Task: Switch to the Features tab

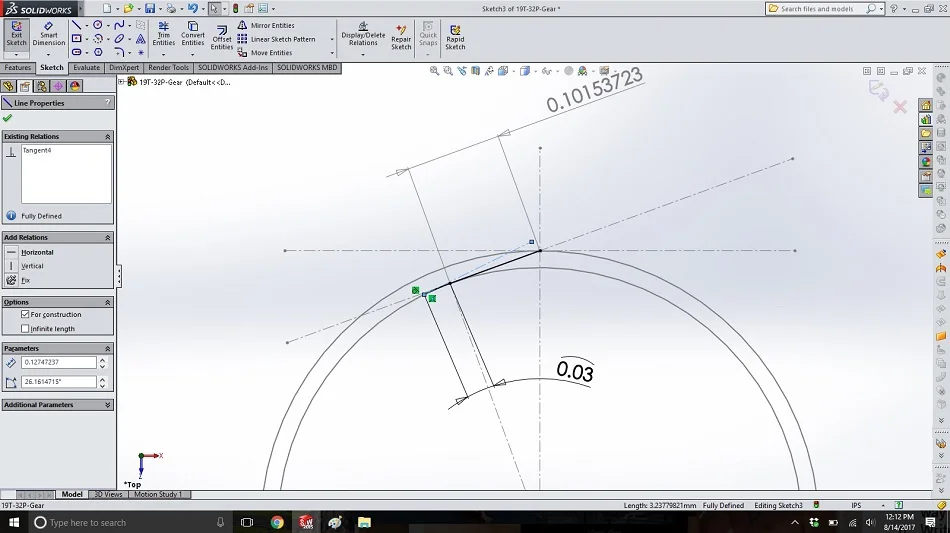Action: point(18,68)
